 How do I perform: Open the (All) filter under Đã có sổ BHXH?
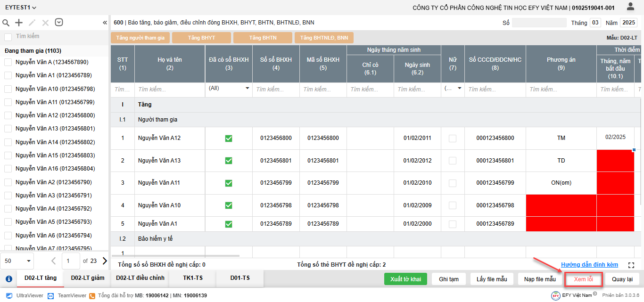pos(229,88)
